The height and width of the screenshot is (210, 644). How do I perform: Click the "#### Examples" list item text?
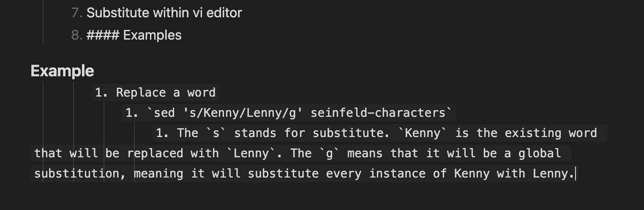pyautogui.click(x=134, y=35)
